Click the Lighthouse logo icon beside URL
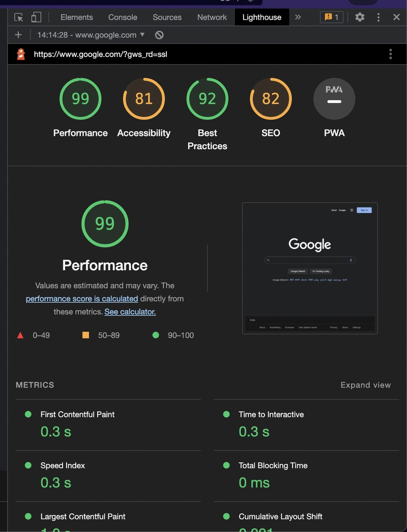 point(21,54)
